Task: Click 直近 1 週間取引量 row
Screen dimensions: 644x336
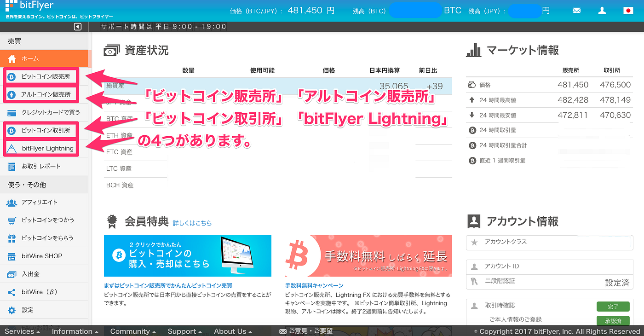Action: (550, 161)
